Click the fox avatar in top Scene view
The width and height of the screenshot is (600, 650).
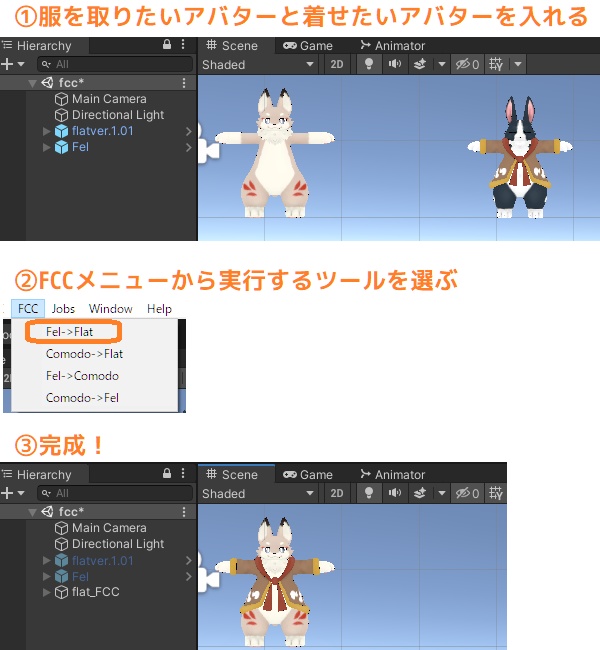click(274, 153)
